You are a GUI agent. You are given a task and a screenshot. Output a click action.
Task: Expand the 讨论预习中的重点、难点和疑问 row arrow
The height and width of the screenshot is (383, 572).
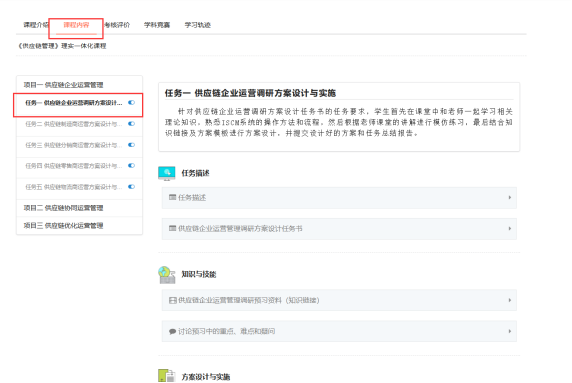(x=510, y=331)
